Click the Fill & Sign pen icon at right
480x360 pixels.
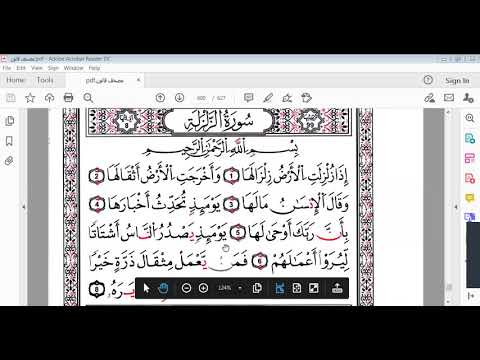coord(429,98)
